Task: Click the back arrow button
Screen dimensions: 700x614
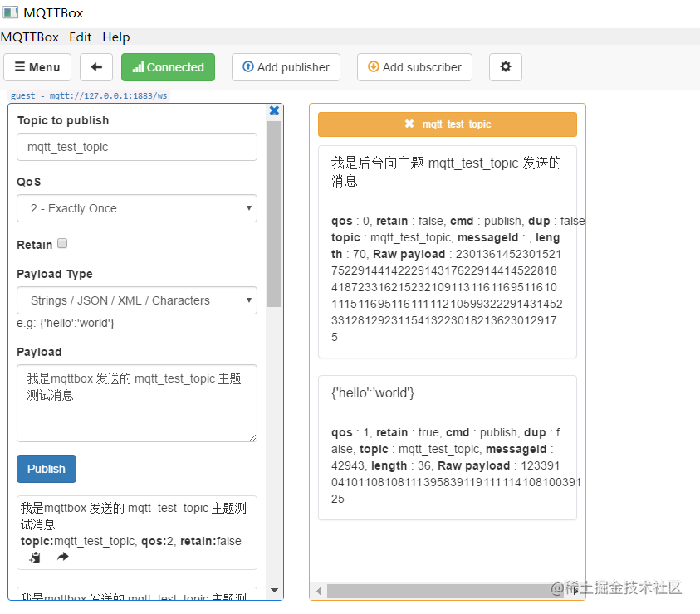Action: (x=96, y=67)
